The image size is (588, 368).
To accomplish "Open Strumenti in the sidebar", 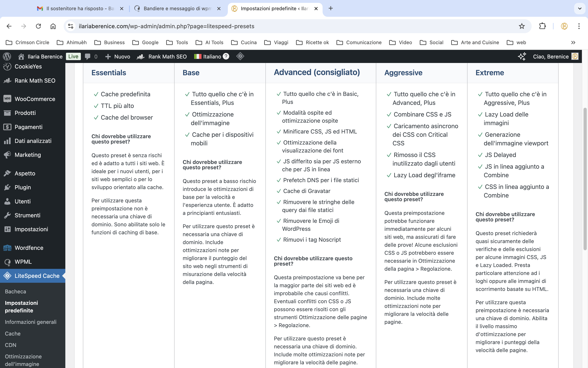I will 32,215.
